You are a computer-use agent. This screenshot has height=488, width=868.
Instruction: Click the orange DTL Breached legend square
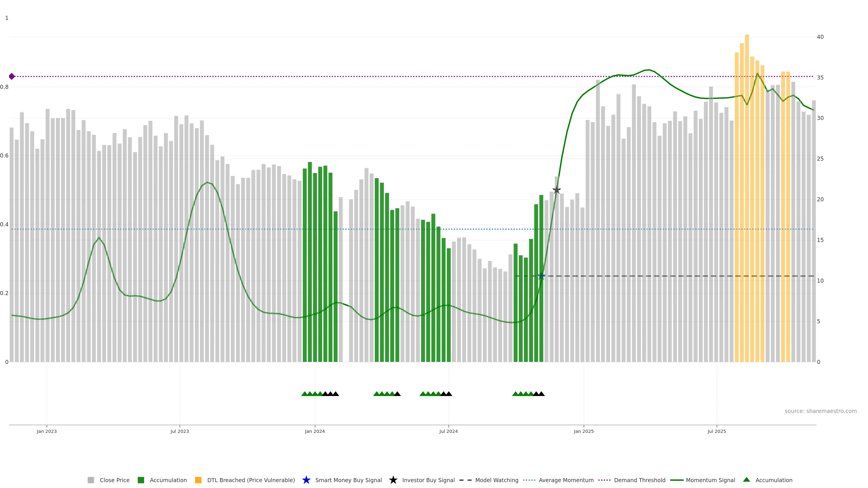click(x=198, y=480)
